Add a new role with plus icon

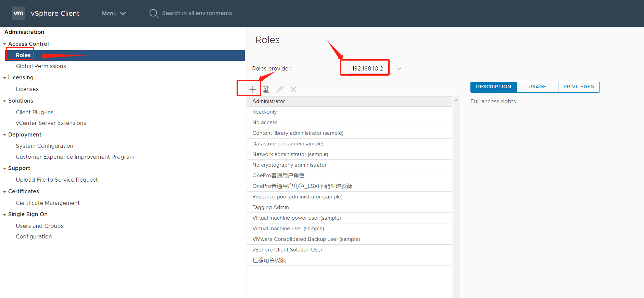tap(253, 89)
